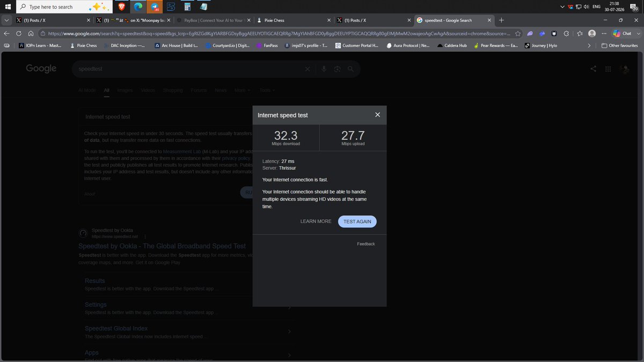Viewport: 644px width, 362px height.
Task: Open the Favourites hub icon
Action: tap(579, 33)
